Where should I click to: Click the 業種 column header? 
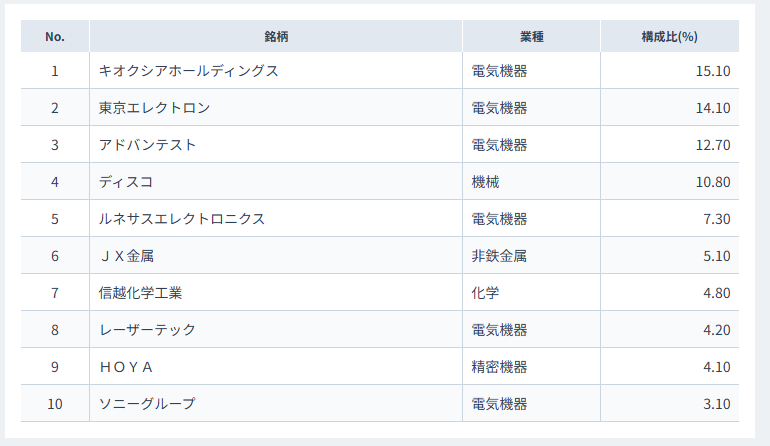click(531, 36)
